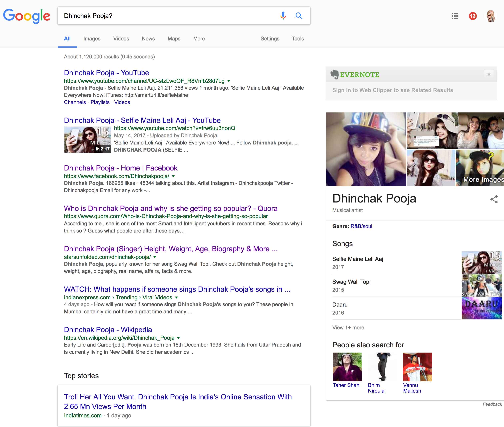
Task: Open the photo with white sun hat
Action: tap(432, 130)
